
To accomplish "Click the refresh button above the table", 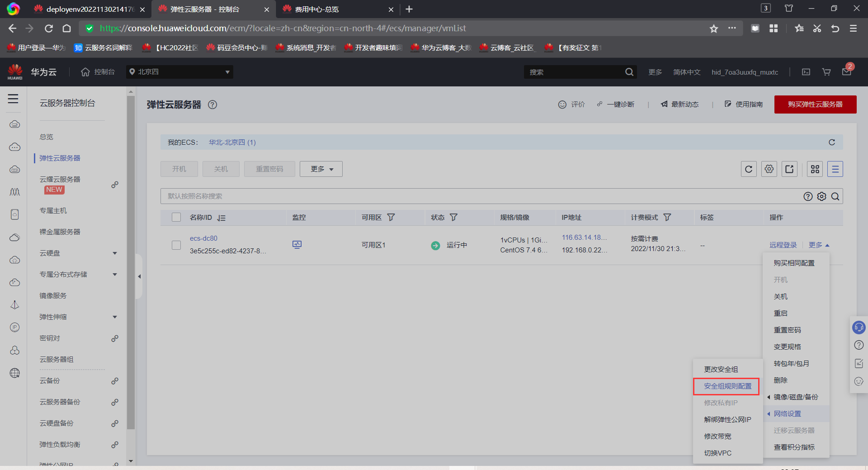I will (x=749, y=169).
